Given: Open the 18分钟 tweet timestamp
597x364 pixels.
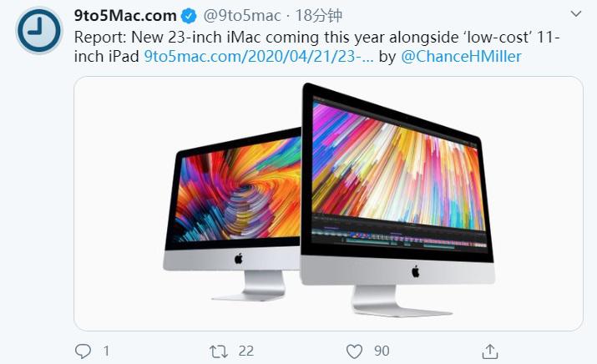Looking at the screenshot, I should [319, 16].
